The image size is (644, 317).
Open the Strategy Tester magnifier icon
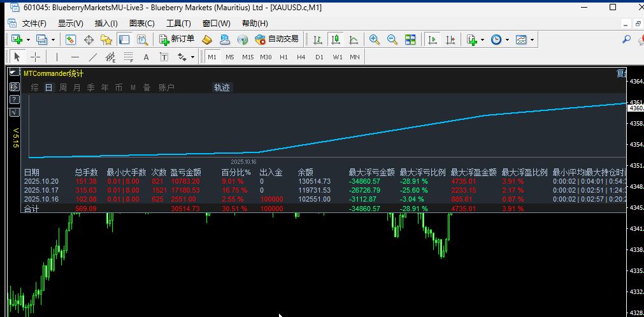click(142, 40)
